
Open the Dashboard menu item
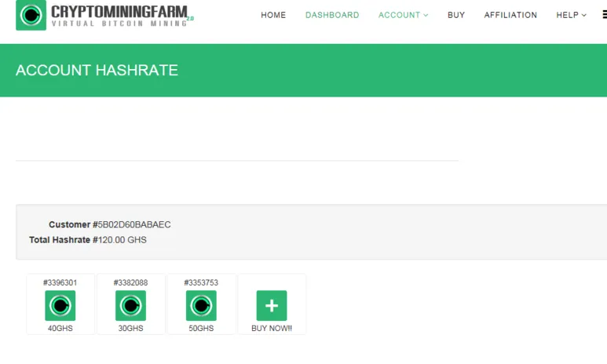tap(332, 15)
